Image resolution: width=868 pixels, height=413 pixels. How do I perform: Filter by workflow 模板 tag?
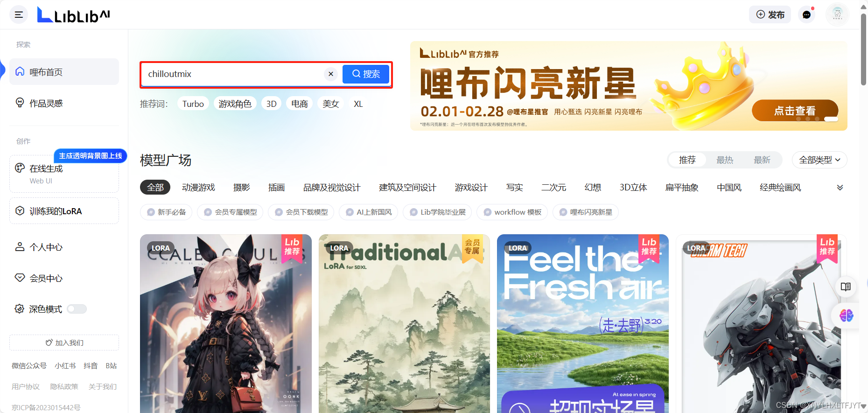pos(512,212)
